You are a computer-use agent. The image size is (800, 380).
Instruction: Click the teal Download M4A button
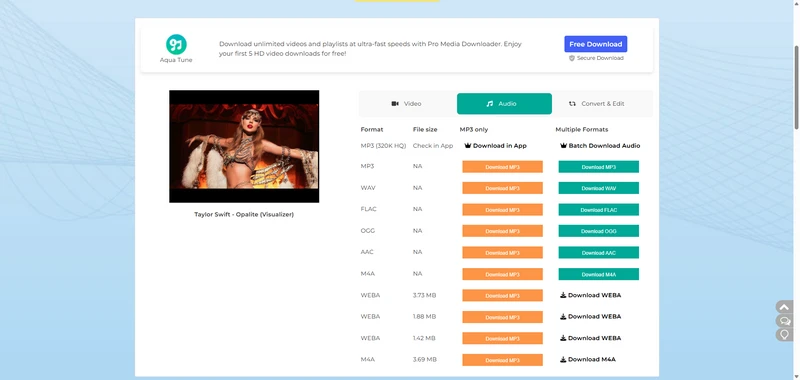598,274
